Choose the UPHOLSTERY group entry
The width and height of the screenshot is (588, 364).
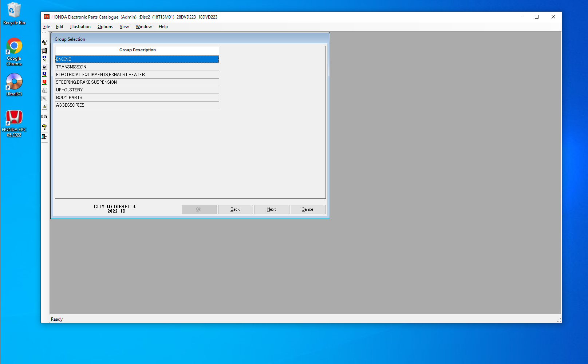click(137, 90)
